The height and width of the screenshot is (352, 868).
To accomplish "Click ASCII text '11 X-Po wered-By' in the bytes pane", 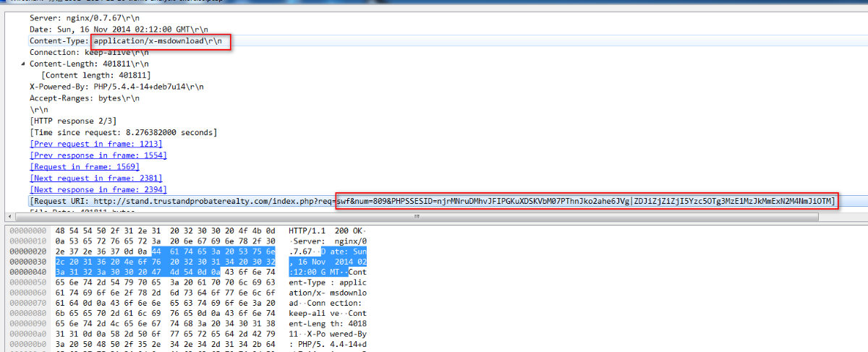I will [x=328, y=333].
